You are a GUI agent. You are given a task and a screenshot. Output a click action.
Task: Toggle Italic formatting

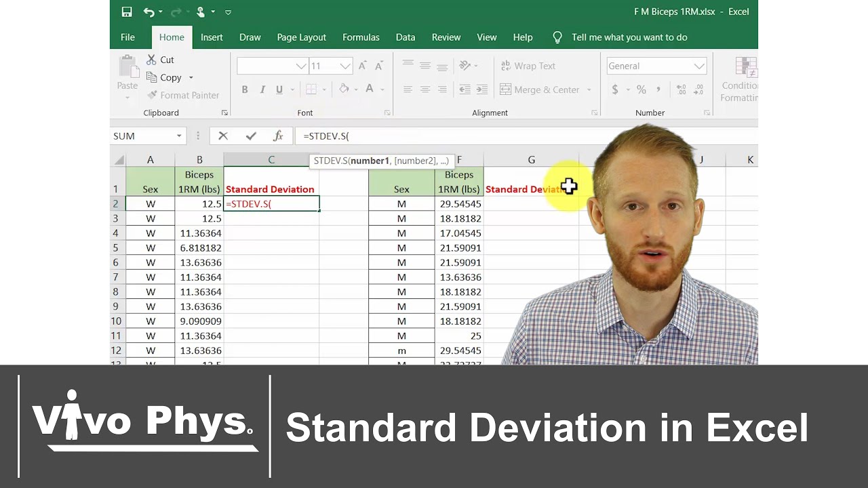(x=262, y=89)
